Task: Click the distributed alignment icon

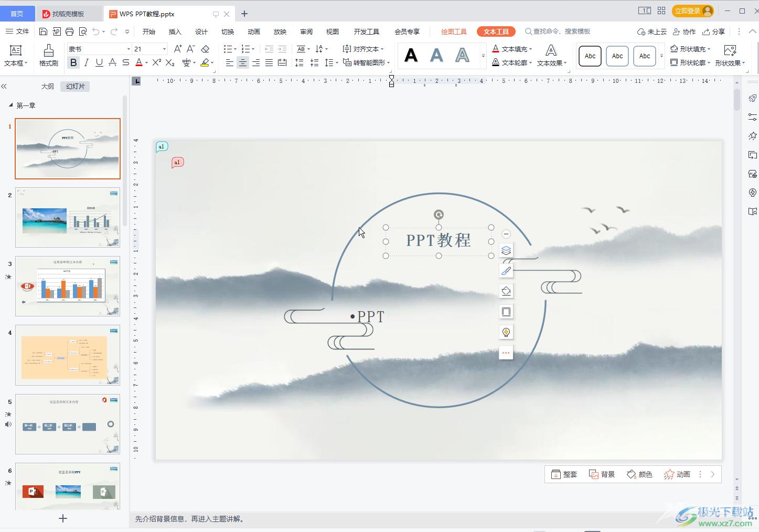Action: click(x=282, y=62)
